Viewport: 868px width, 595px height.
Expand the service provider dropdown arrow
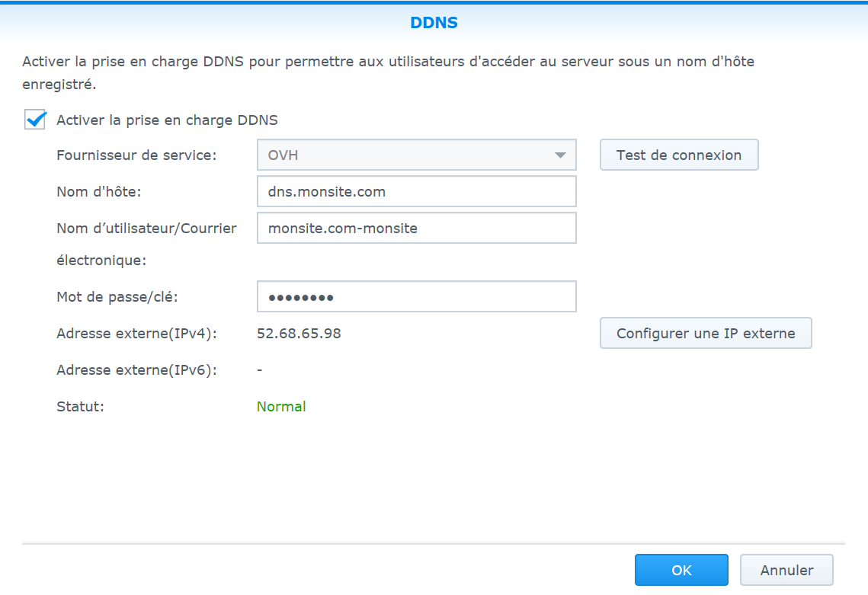click(560, 155)
